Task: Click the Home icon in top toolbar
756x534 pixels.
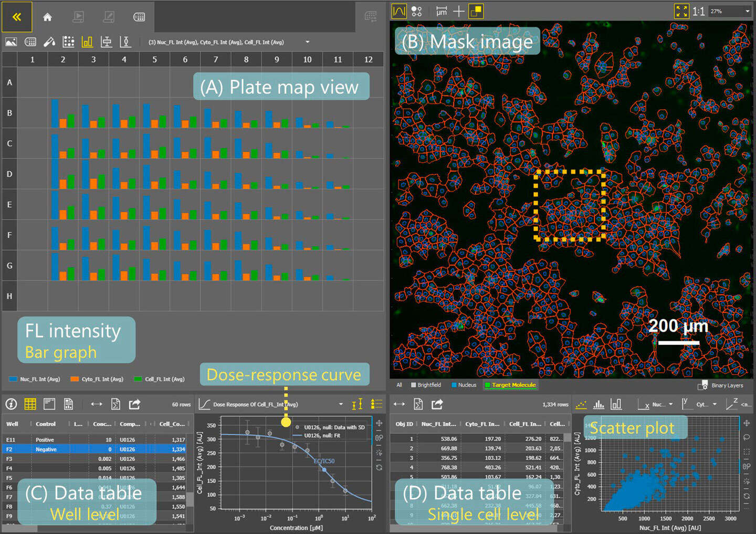Action: [x=47, y=16]
